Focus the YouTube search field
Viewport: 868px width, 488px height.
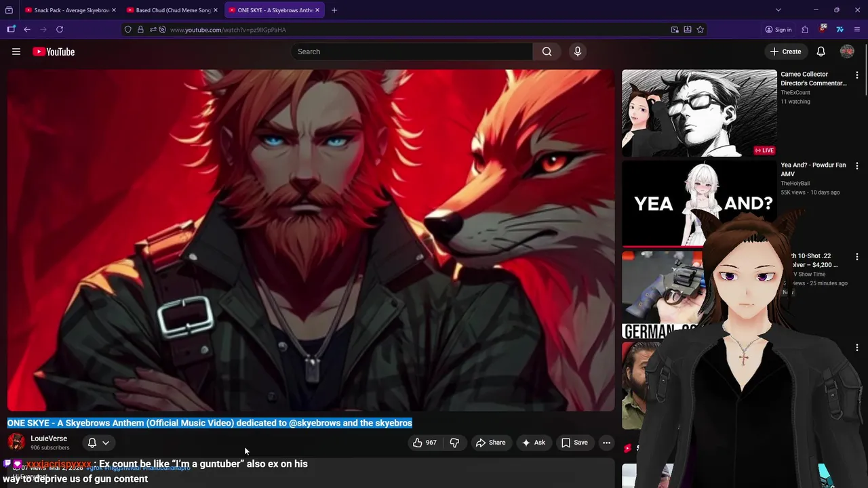pyautogui.click(x=412, y=52)
